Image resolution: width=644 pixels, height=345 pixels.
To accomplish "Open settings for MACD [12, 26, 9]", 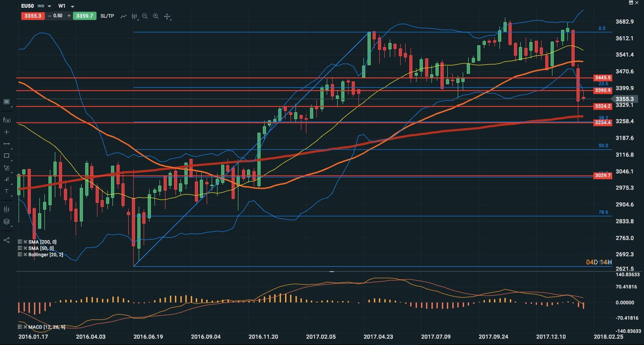I will [x=20, y=326].
